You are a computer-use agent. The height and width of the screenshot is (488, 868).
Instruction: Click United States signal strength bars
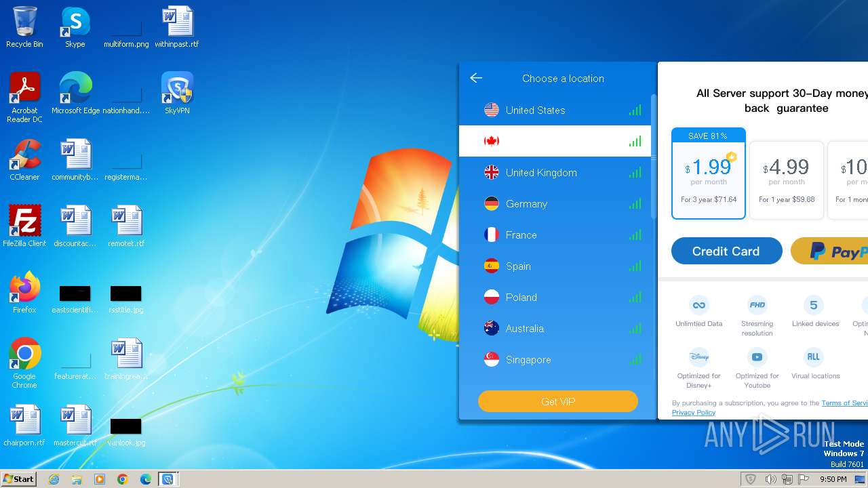point(635,110)
